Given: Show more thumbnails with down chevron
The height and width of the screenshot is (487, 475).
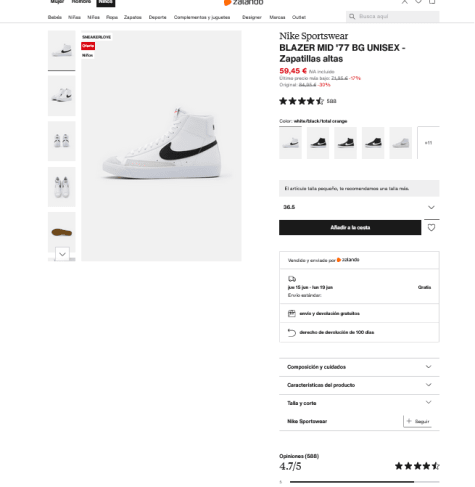Looking at the screenshot, I should point(62,254).
